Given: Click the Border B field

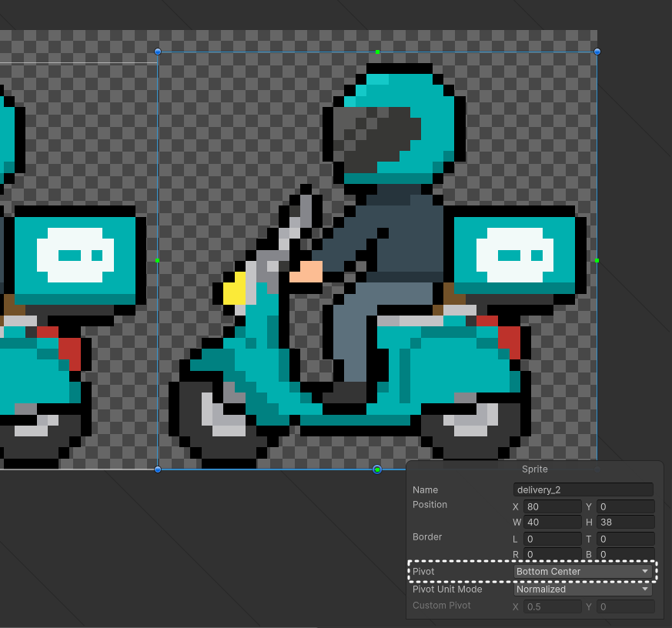Looking at the screenshot, I should click(x=625, y=554).
